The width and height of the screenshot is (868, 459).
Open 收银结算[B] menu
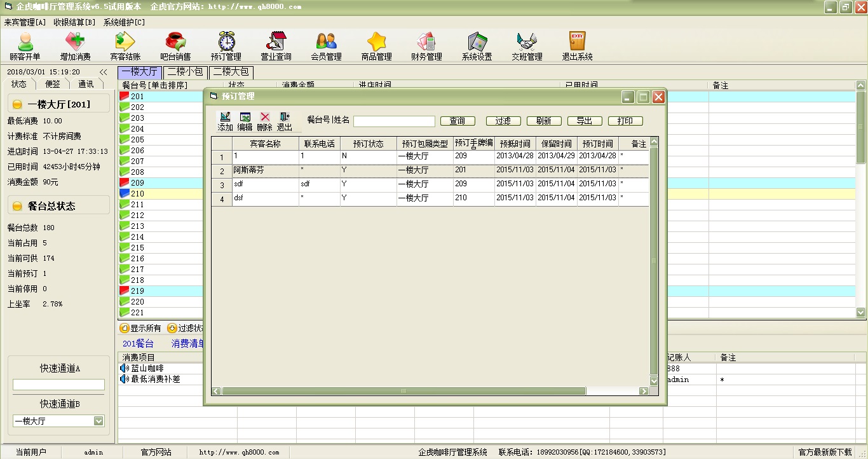(x=74, y=22)
